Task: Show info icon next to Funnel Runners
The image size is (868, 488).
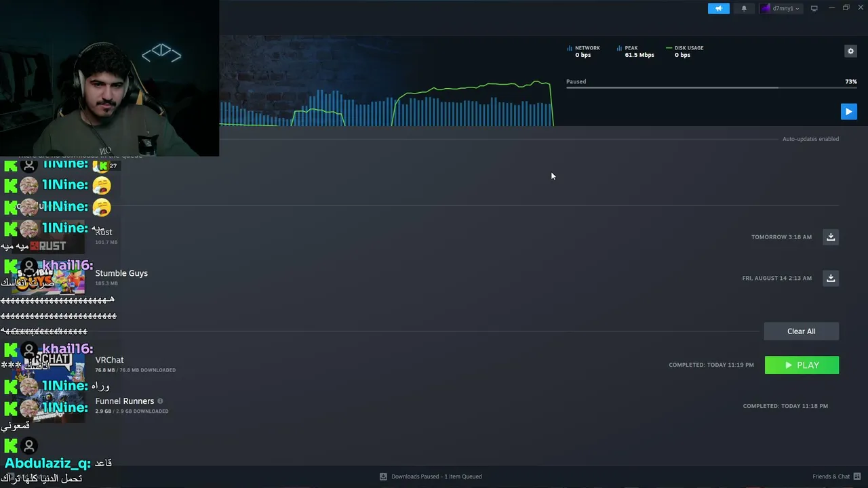Action: pos(160,401)
